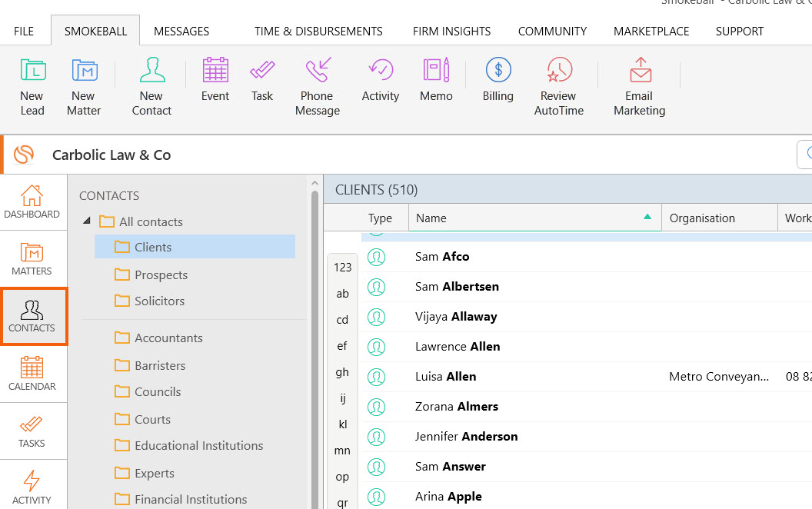Open the Barristers contact folder
Image resolution: width=812 pixels, height=509 pixels.
pyautogui.click(x=160, y=365)
